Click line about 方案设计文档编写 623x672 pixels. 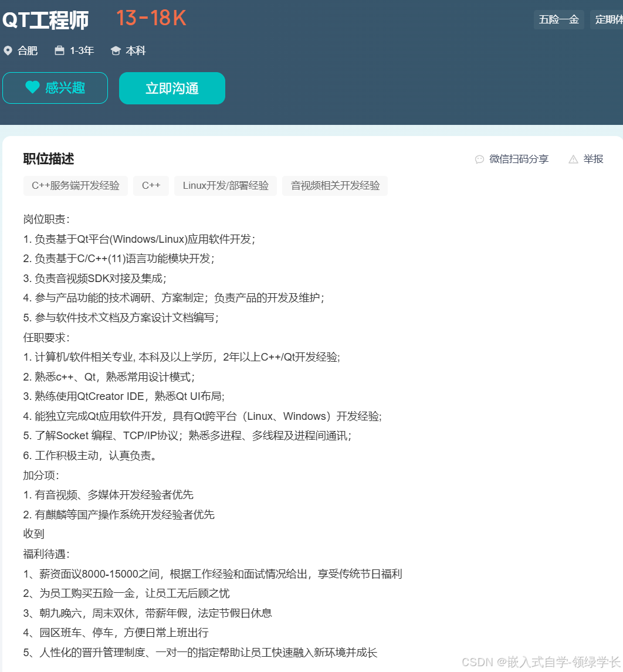pyautogui.click(x=121, y=318)
